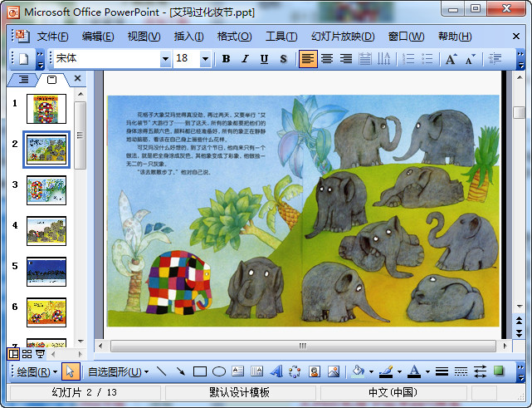Center align text
The height and width of the screenshot is (408, 532).
pos(327,59)
